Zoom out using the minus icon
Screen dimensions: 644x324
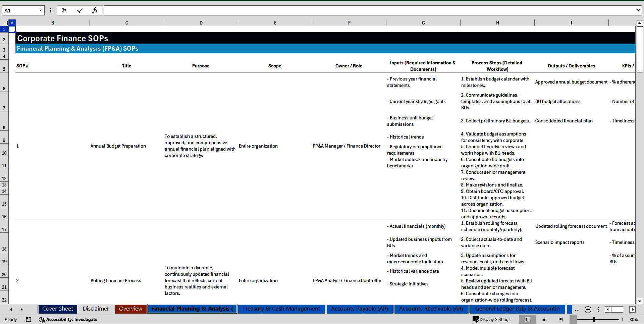(573, 319)
